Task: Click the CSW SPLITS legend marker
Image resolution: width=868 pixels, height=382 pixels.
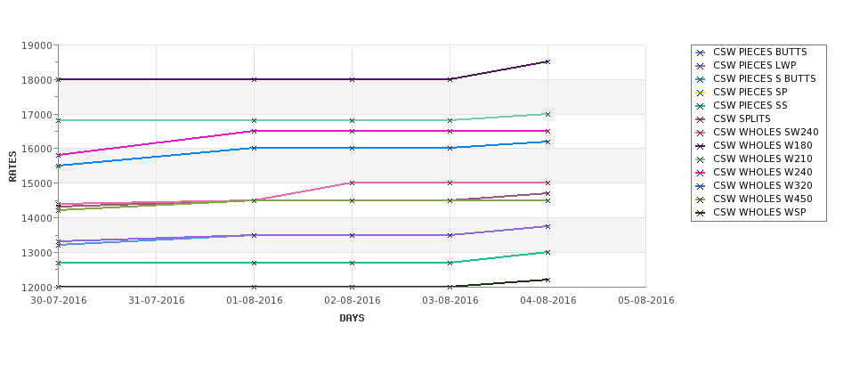Action: [x=701, y=119]
